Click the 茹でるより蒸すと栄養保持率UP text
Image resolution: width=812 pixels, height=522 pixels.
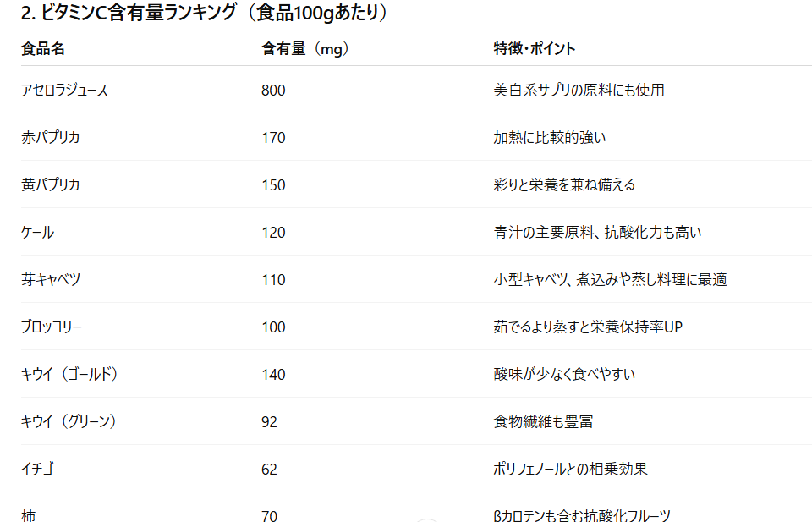coord(588,327)
